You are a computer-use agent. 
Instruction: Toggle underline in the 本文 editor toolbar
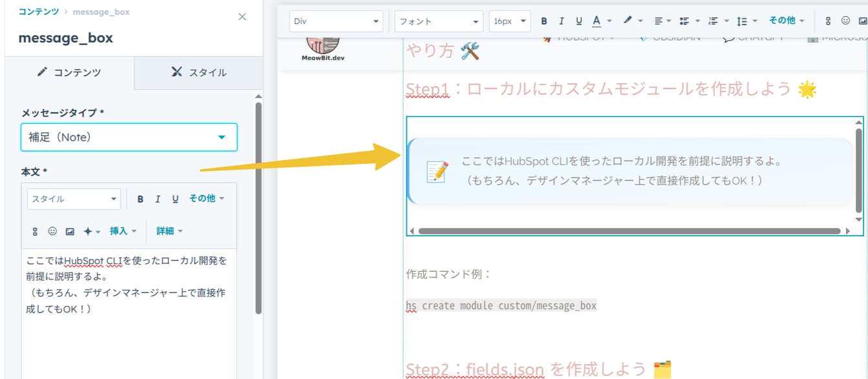coord(174,198)
